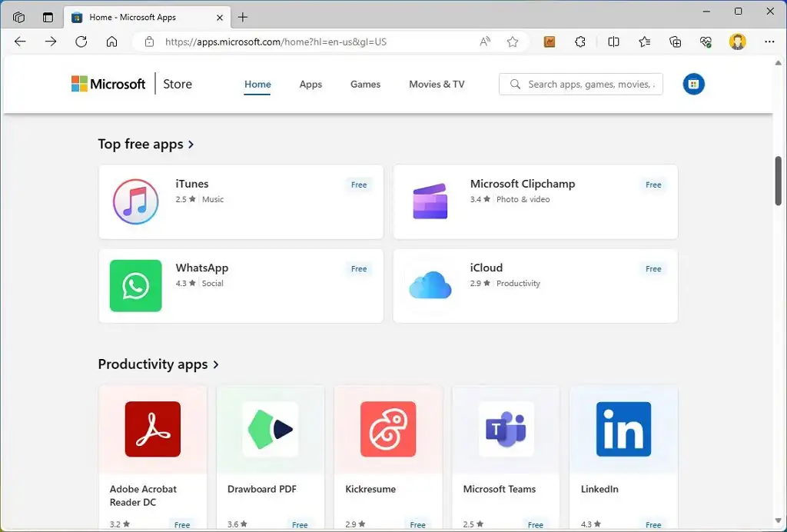Open the Edge settings and more menu
This screenshot has height=532, width=787.
(x=769, y=42)
